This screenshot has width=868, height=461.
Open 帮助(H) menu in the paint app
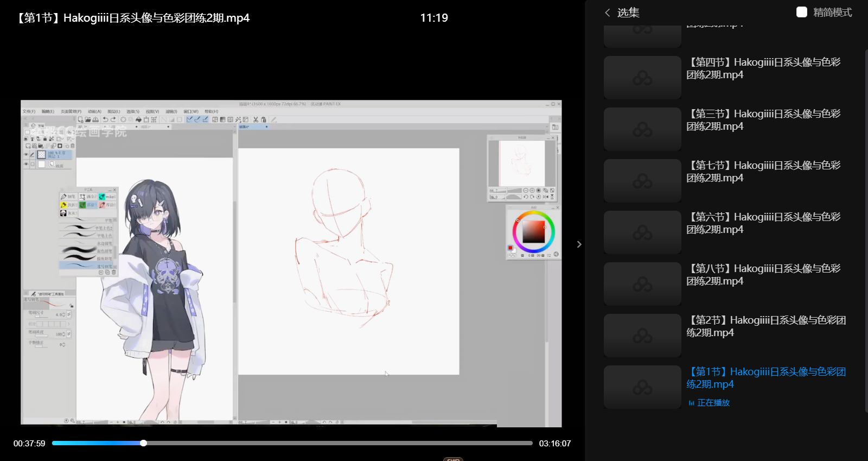211,111
